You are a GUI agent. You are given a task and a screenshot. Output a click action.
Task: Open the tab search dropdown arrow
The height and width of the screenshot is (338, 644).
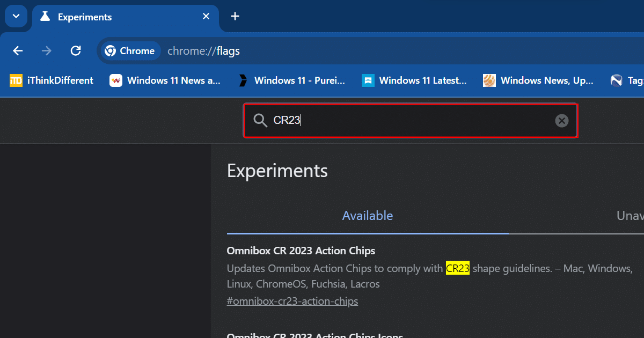click(16, 16)
